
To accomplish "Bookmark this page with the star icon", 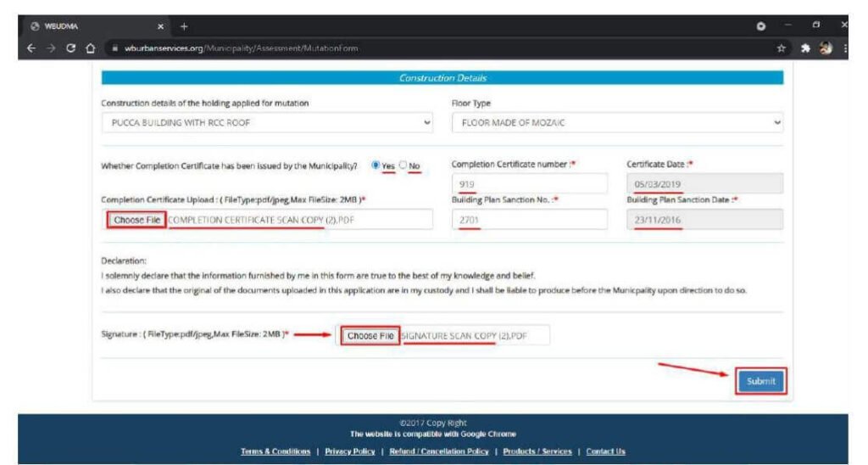I will tap(781, 48).
